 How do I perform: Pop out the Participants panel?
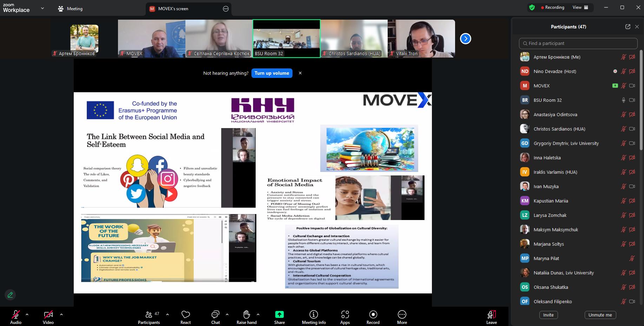pos(627,27)
